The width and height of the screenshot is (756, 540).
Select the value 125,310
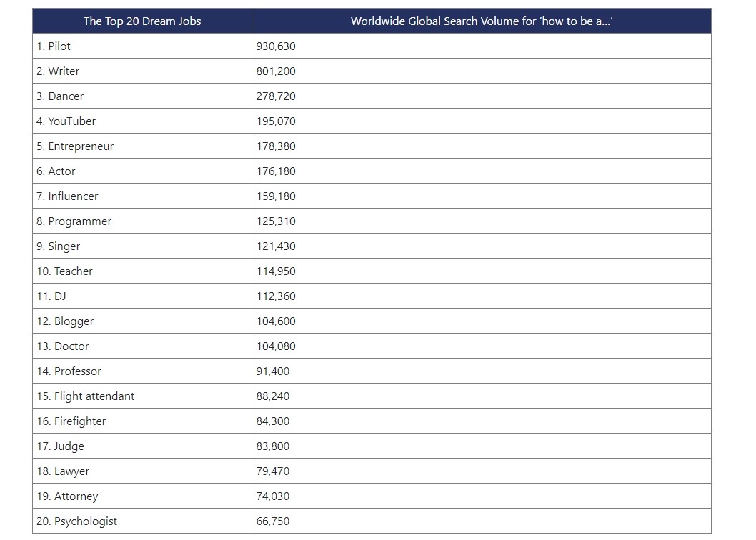(276, 221)
